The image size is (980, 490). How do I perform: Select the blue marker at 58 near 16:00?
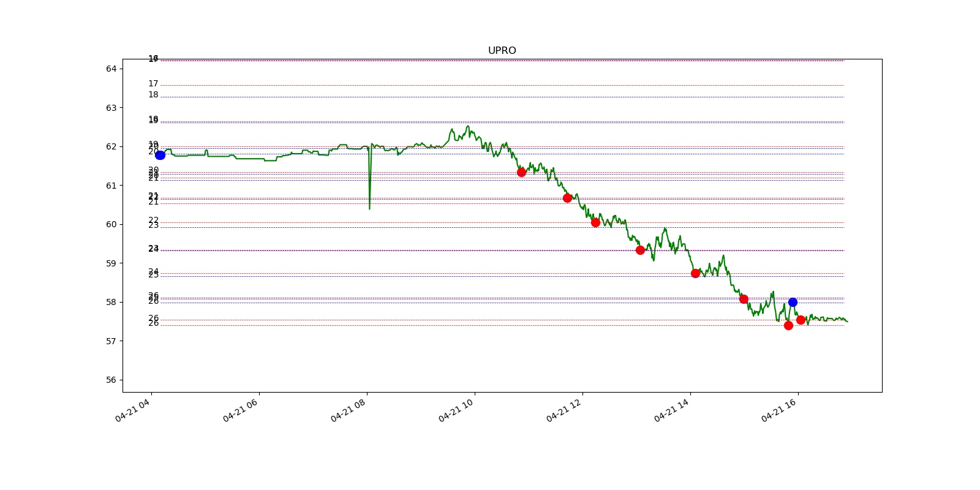[x=793, y=302]
